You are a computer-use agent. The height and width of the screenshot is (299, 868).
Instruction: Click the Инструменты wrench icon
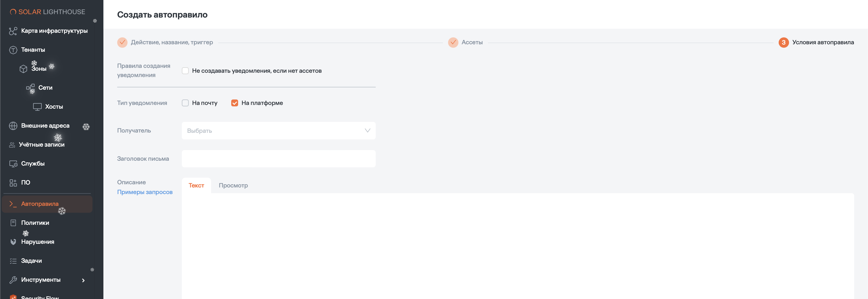point(13,280)
